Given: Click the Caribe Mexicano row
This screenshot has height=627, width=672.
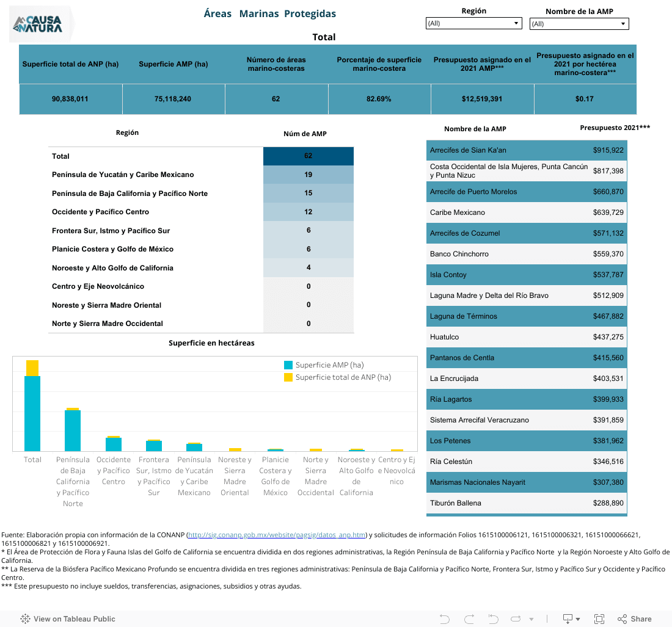Looking at the screenshot, I should click(x=526, y=212).
